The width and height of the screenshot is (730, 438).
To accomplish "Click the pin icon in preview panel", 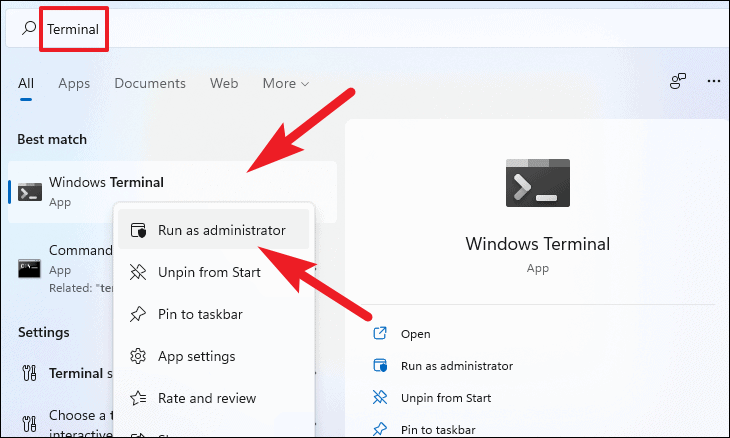I will pyautogui.click(x=380, y=429).
